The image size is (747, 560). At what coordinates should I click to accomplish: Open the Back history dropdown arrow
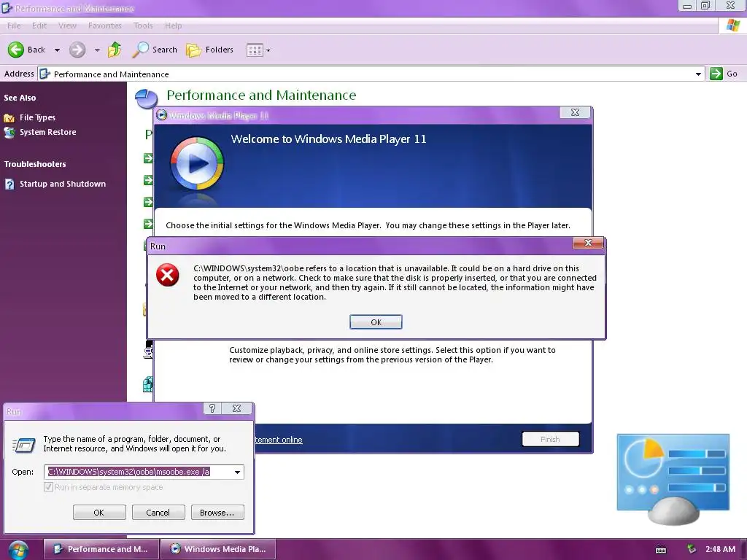coord(57,50)
